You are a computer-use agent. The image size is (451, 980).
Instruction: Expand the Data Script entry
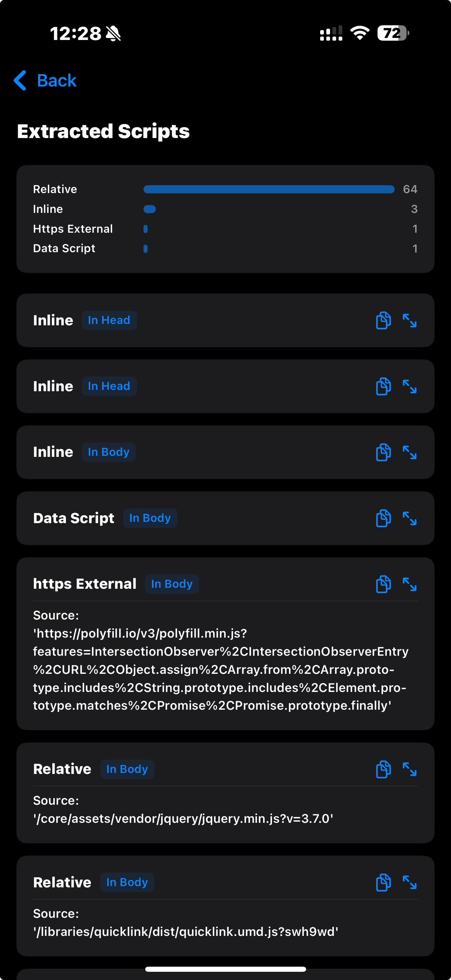[410, 518]
